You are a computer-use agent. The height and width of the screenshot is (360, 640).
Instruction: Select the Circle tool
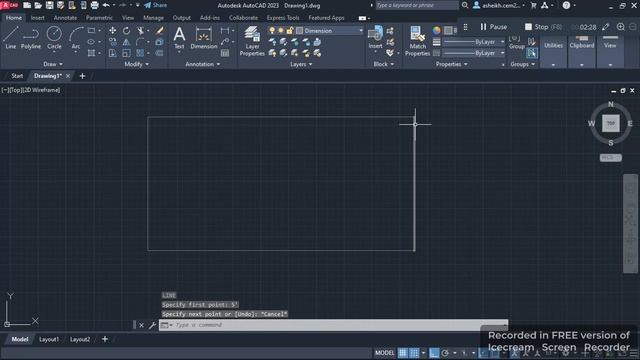(54, 38)
